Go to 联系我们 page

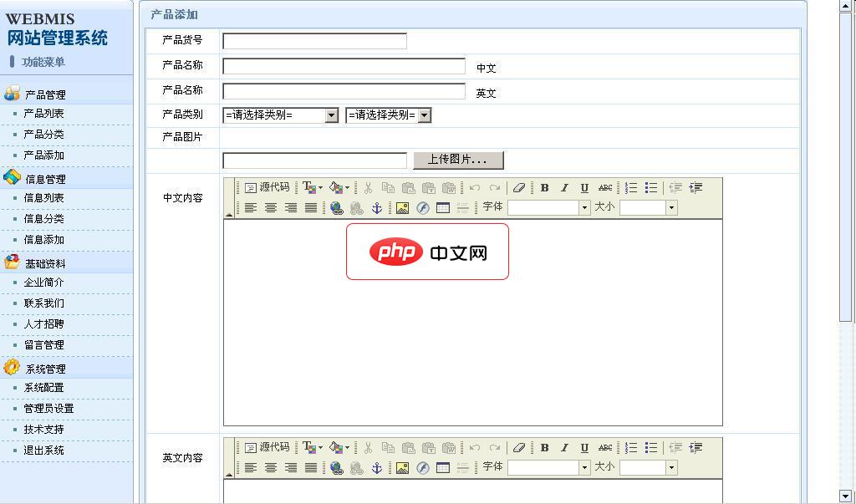pyautogui.click(x=43, y=303)
